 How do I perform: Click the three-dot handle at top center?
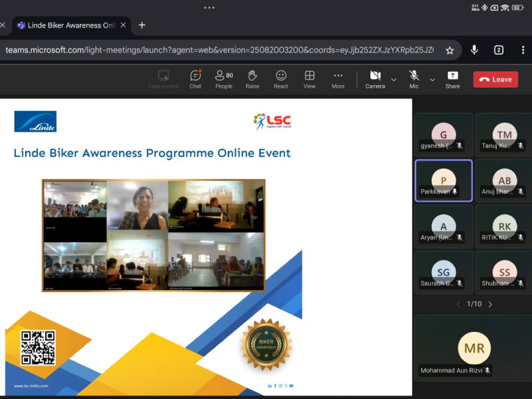tap(209, 7)
